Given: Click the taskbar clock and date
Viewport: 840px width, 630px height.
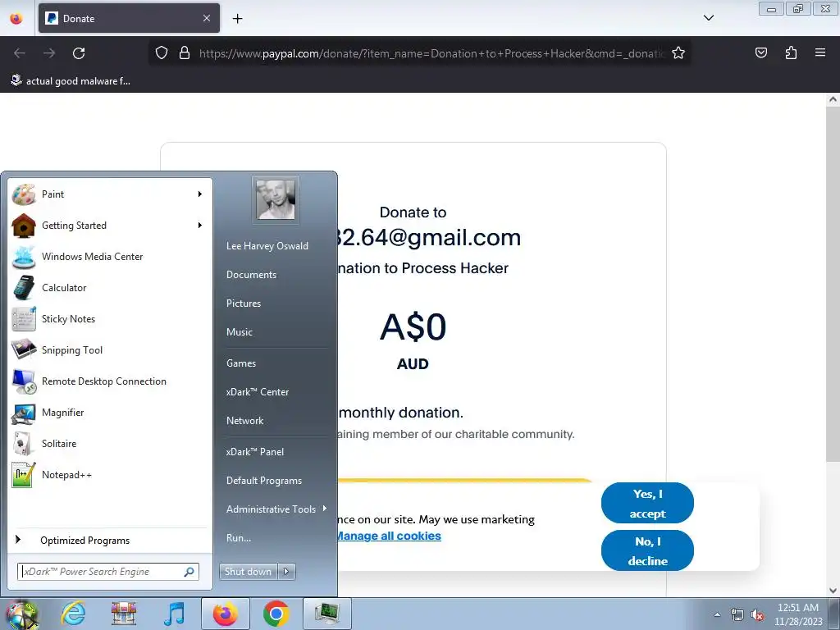Looking at the screenshot, I should click(x=798, y=614).
